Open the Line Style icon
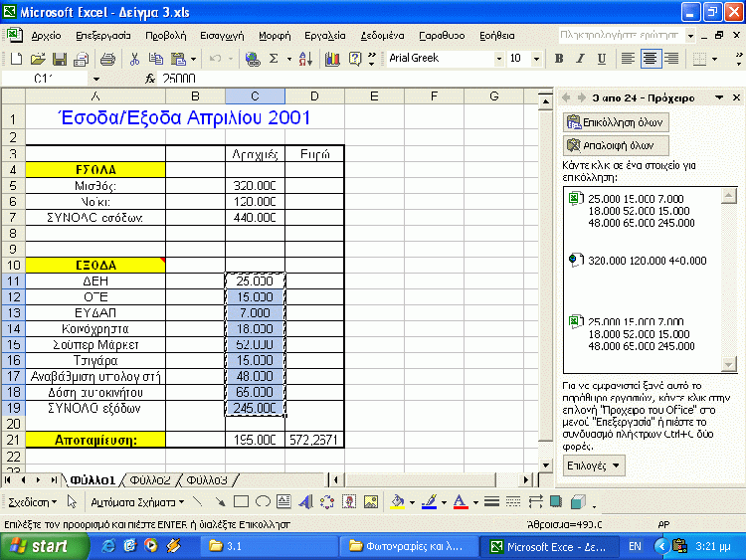This screenshot has width=746, height=560. (x=491, y=502)
